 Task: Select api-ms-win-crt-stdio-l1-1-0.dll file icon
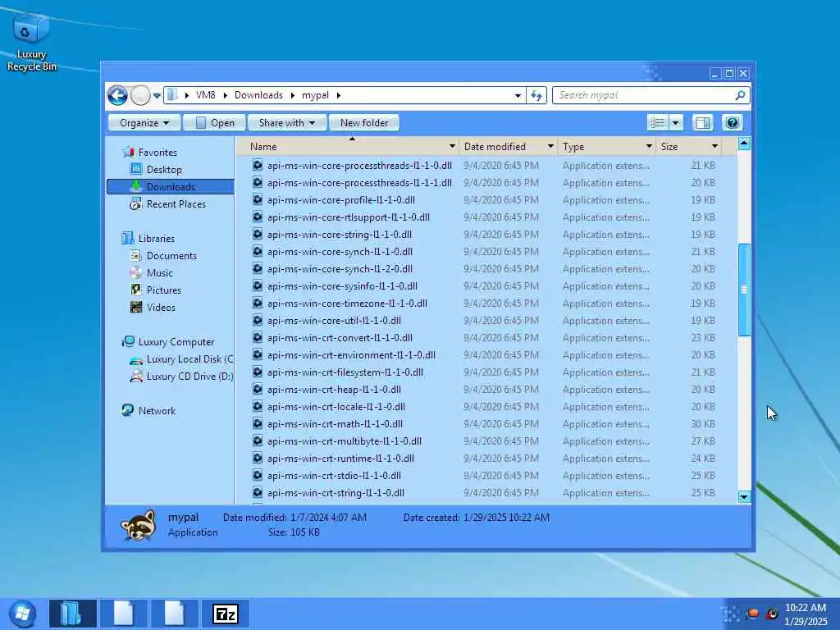(258, 475)
